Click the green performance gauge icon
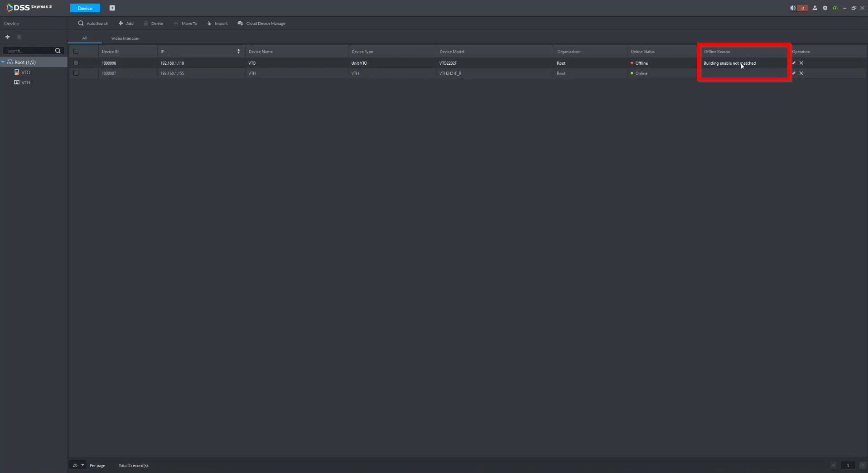868x473 pixels. click(835, 8)
